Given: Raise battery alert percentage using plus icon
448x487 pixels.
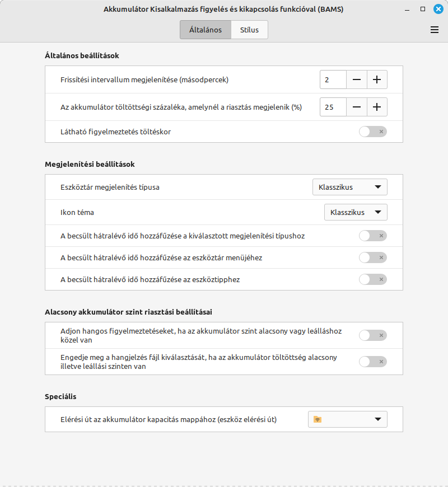Looking at the screenshot, I should pyautogui.click(x=377, y=107).
